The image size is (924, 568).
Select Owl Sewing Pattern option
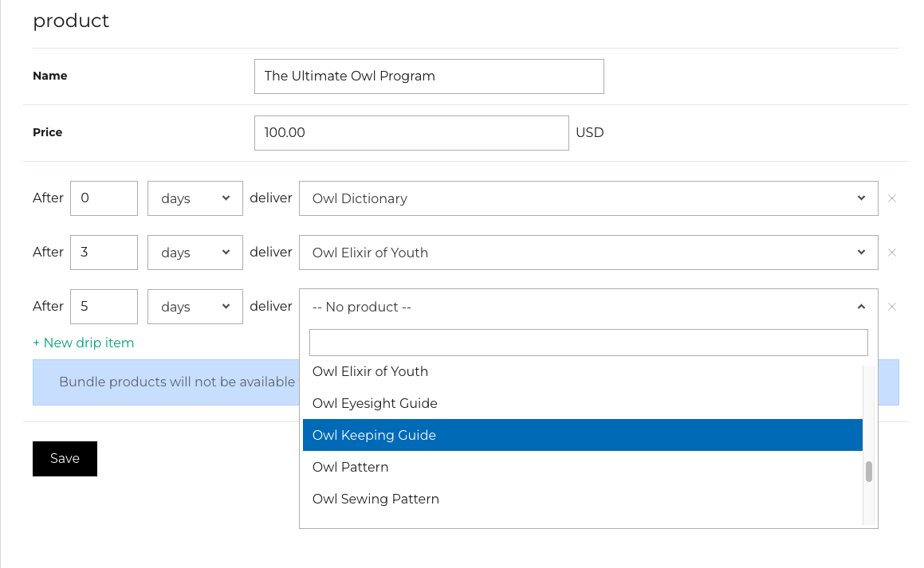click(582, 499)
